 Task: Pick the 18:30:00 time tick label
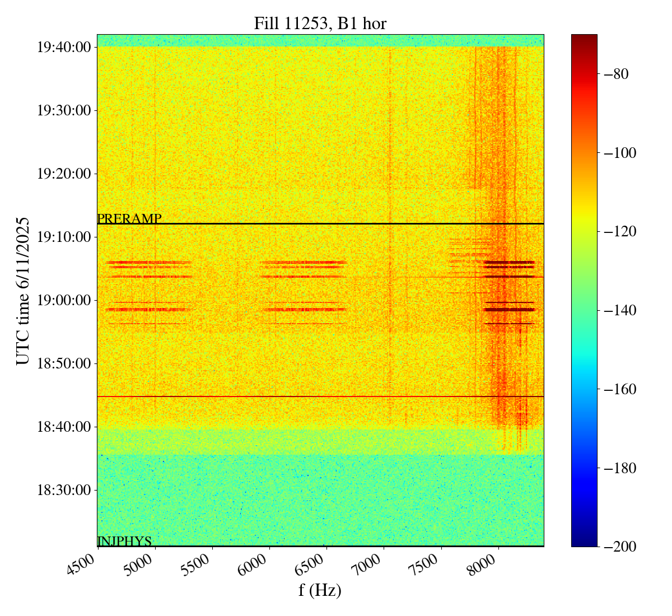(64, 490)
